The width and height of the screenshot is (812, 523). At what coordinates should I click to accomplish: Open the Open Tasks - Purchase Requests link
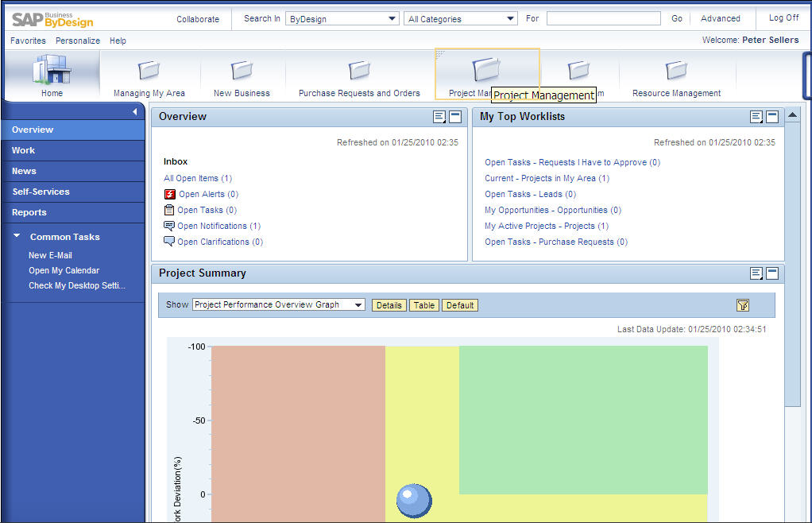(556, 242)
